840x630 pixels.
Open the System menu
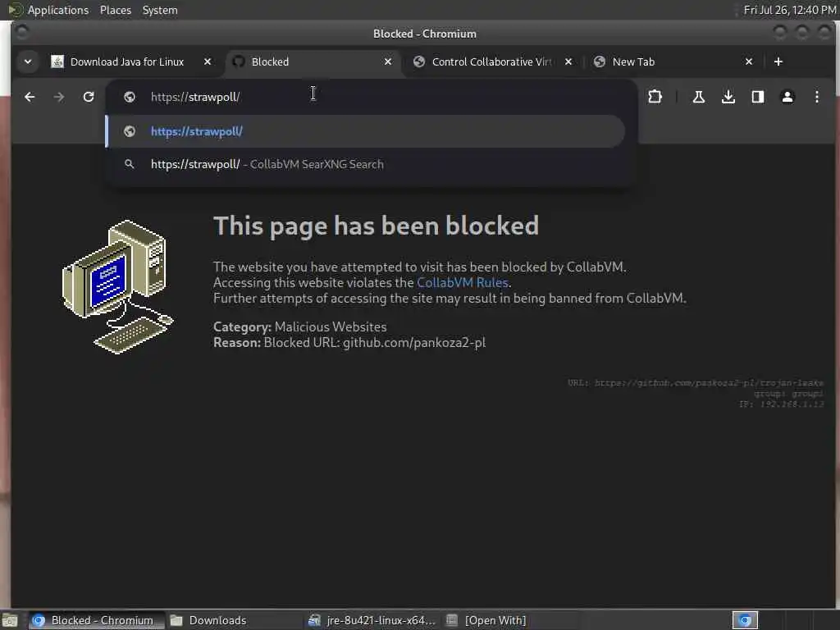tap(160, 10)
